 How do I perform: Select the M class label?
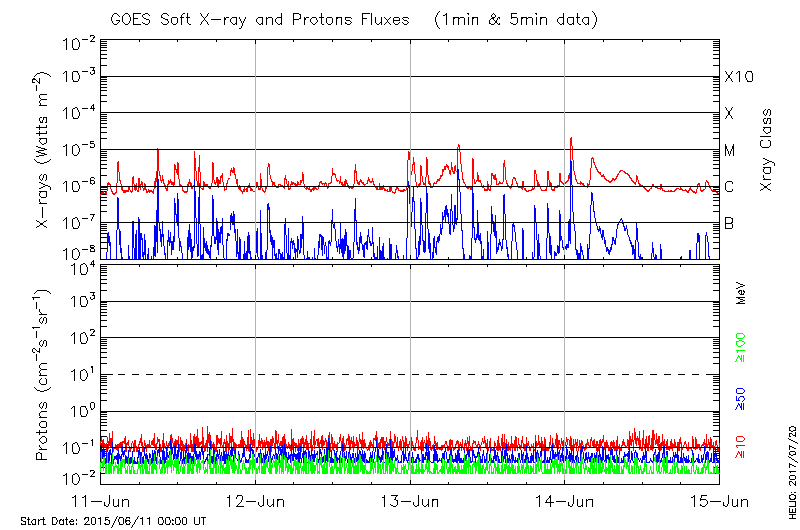pyautogui.click(x=730, y=151)
